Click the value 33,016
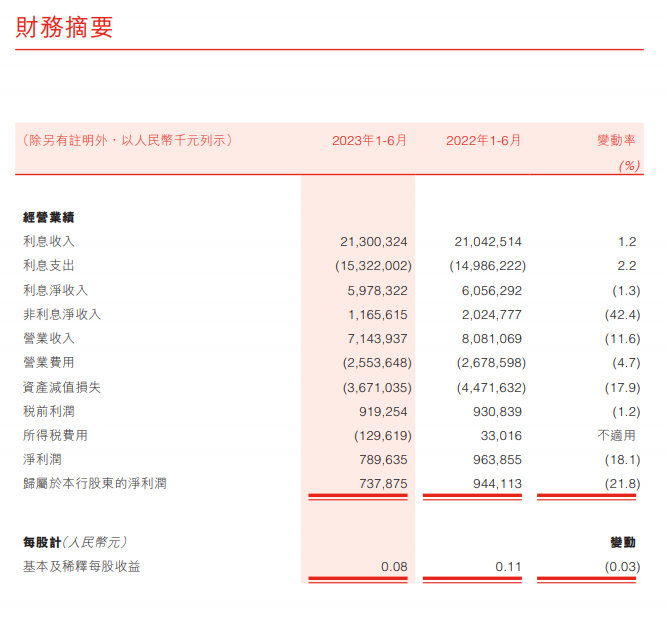Viewport: 666px width, 618px height. pyautogui.click(x=501, y=436)
